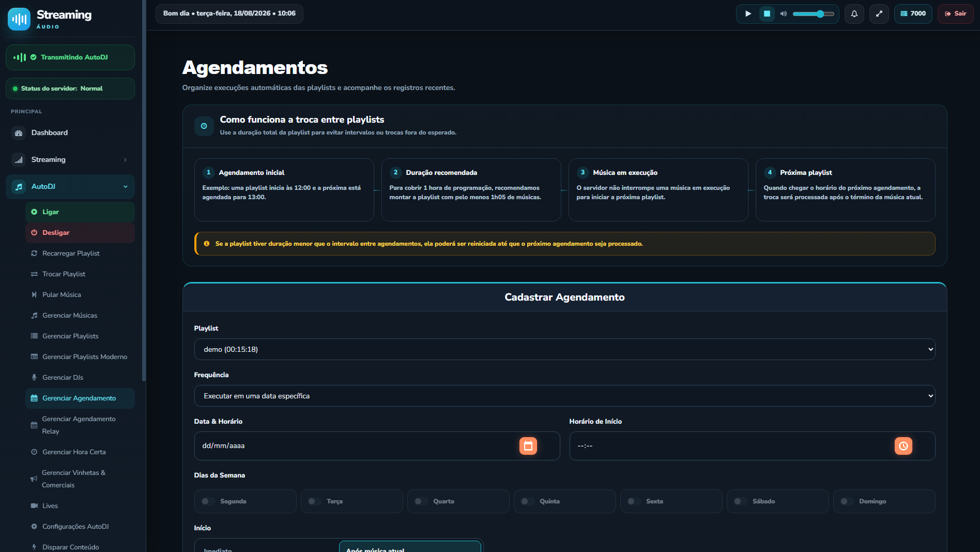Open the Dashboard menu item

[70, 133]
